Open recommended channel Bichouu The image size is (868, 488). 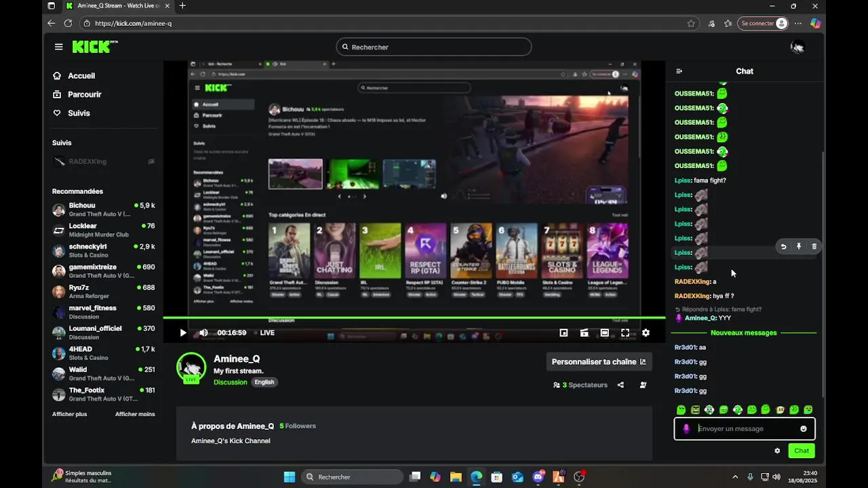104,209
